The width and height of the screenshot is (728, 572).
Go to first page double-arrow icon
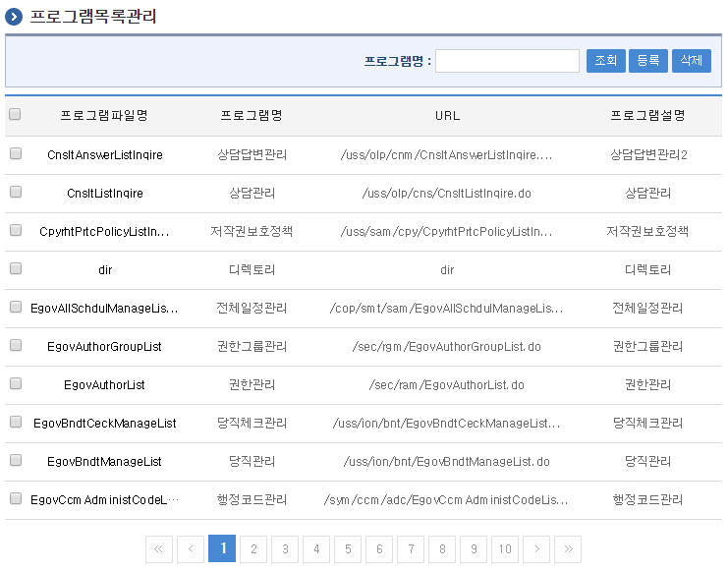click(x=159, y=549)
